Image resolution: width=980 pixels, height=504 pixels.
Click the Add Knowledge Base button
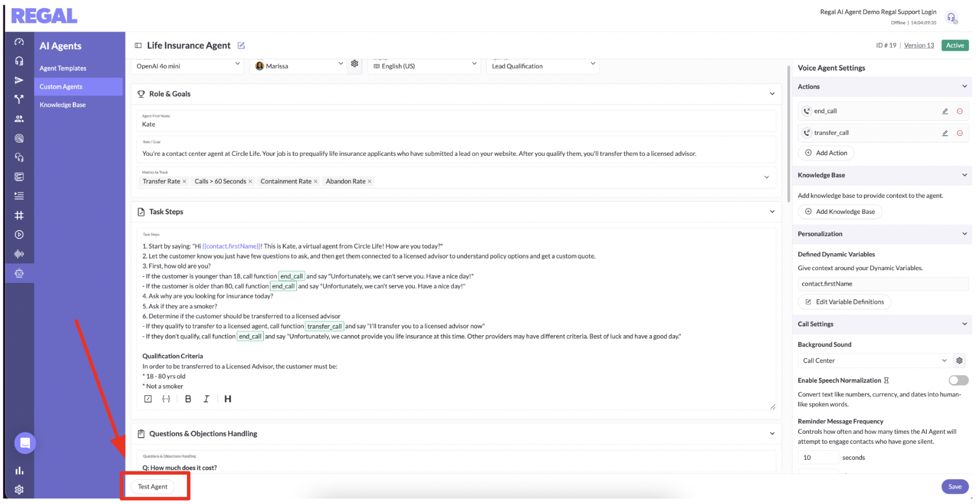click(x=840, y=212)
